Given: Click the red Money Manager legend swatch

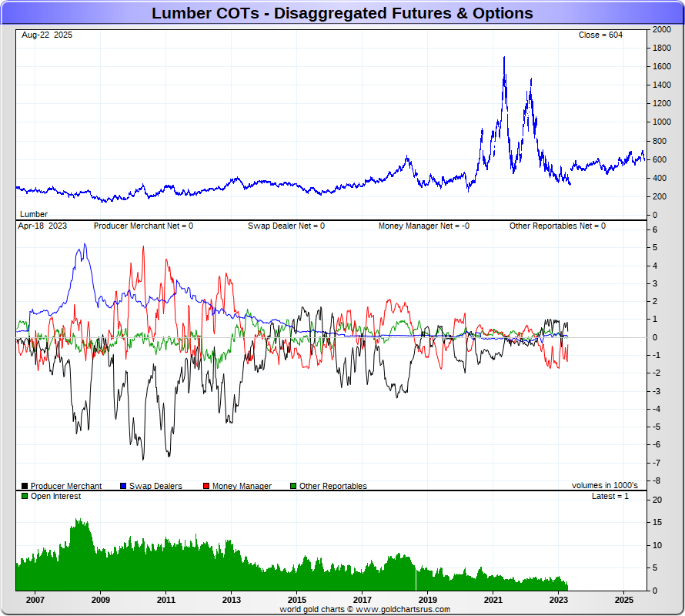Looking at the screenshot, I should pos(206,486).
